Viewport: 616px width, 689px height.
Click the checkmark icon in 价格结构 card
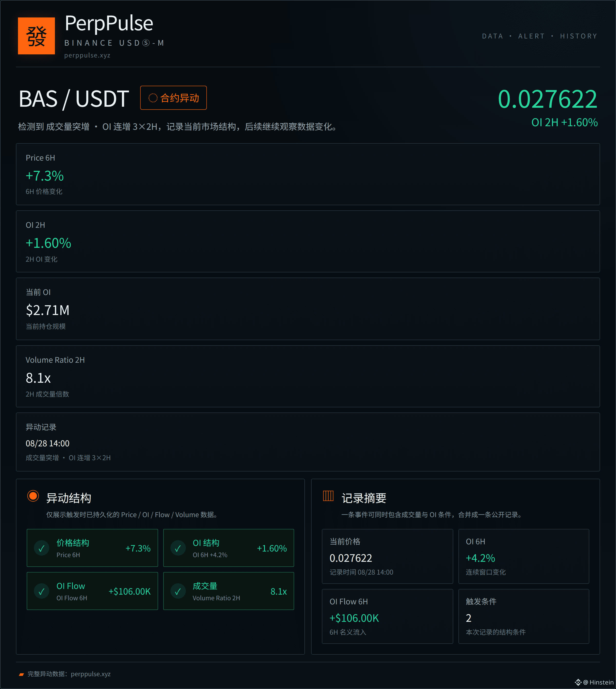(x=42, y=548)
